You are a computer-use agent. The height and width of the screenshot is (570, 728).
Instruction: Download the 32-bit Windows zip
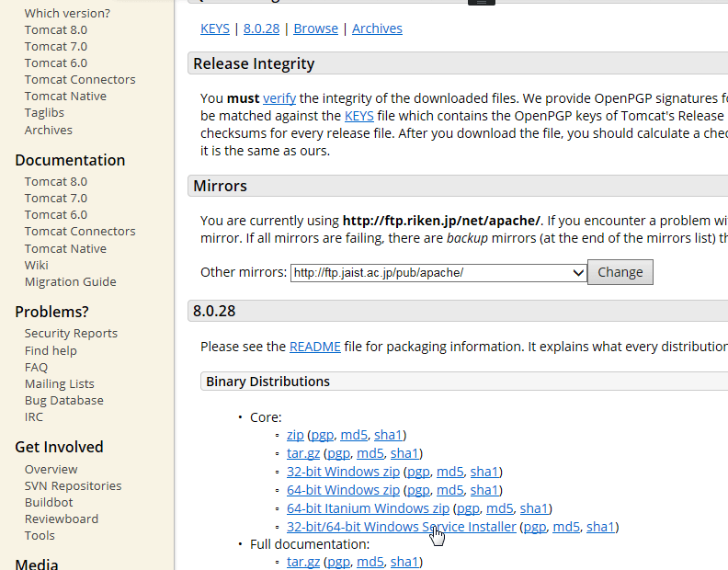[x=343, y=472]
